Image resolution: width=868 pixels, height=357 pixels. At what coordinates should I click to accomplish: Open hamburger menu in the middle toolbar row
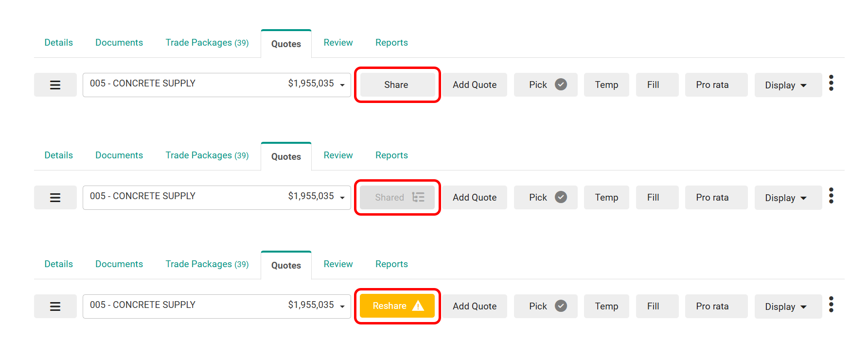[x=55, y=198]
